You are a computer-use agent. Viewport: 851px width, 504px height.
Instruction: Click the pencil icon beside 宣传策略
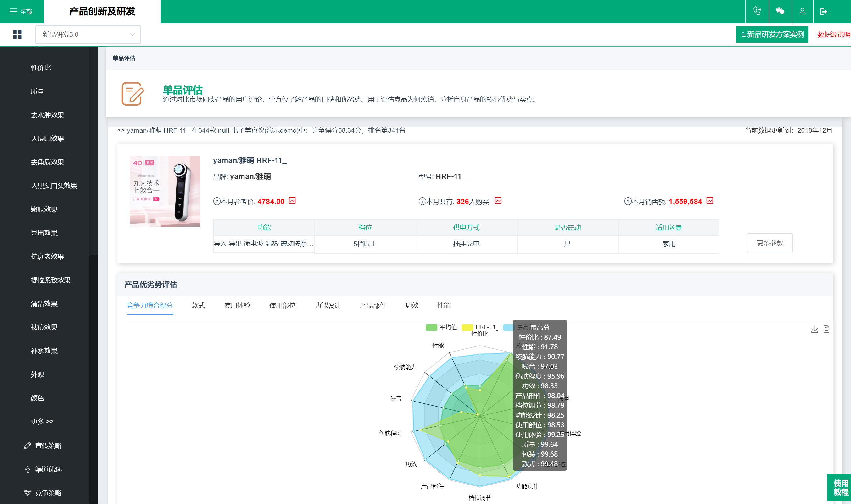coord(27,446)
